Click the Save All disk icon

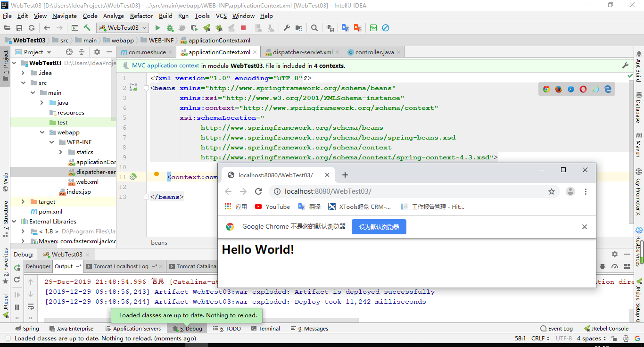pyautogui.click(x=19, y=28)
